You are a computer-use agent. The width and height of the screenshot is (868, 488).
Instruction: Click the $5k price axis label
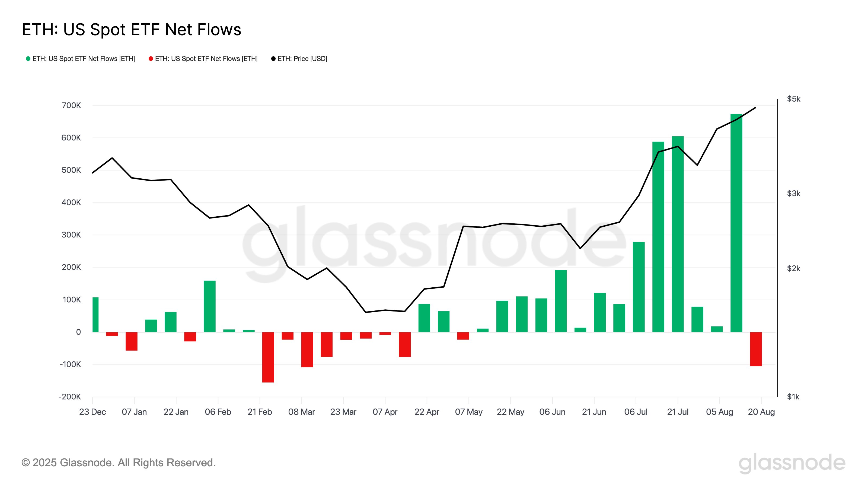click(x=793, y=99)
